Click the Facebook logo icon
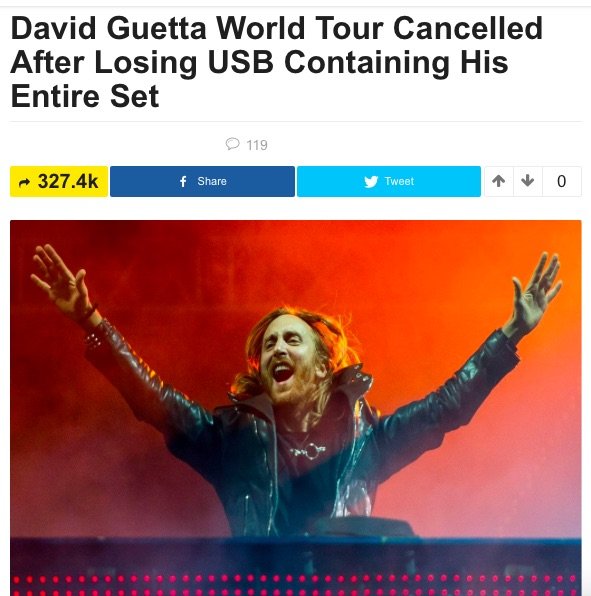591x596 pixels. (x=183, y=181)
